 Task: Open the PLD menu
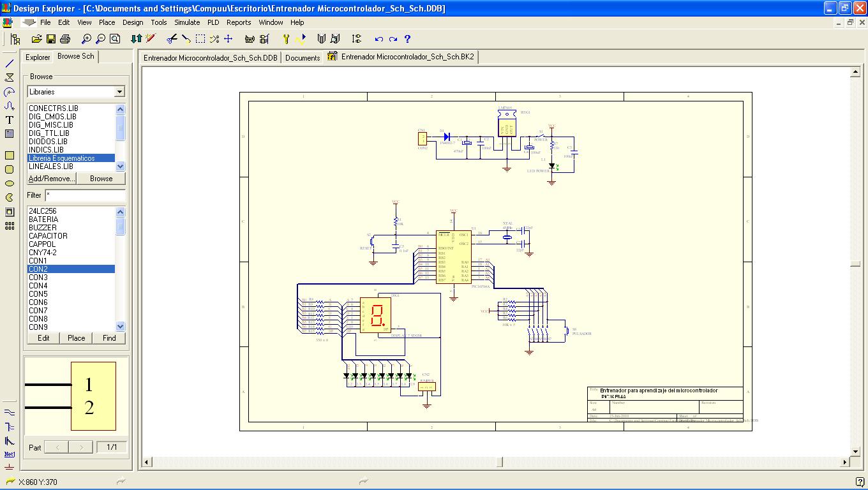213,22
